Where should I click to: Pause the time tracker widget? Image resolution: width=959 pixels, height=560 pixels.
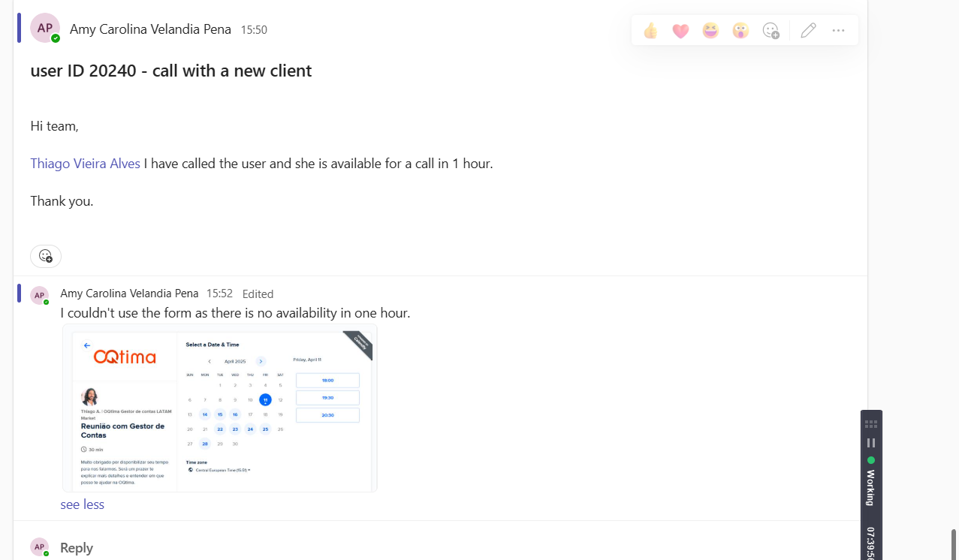tap(871, 443)
